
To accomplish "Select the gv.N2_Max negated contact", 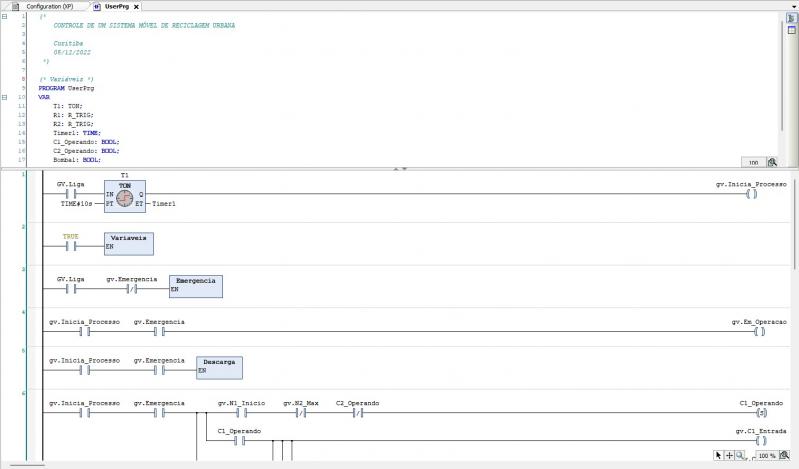I will 300,412.
